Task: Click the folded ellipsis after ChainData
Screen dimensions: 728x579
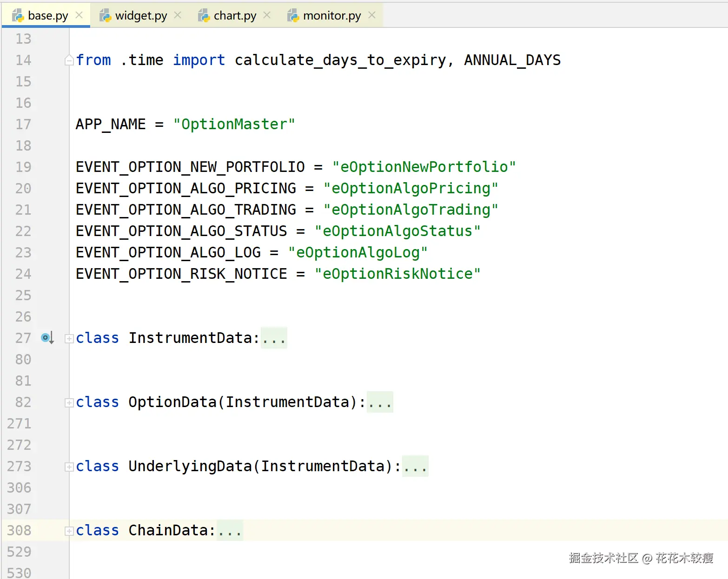Action: 230,530
